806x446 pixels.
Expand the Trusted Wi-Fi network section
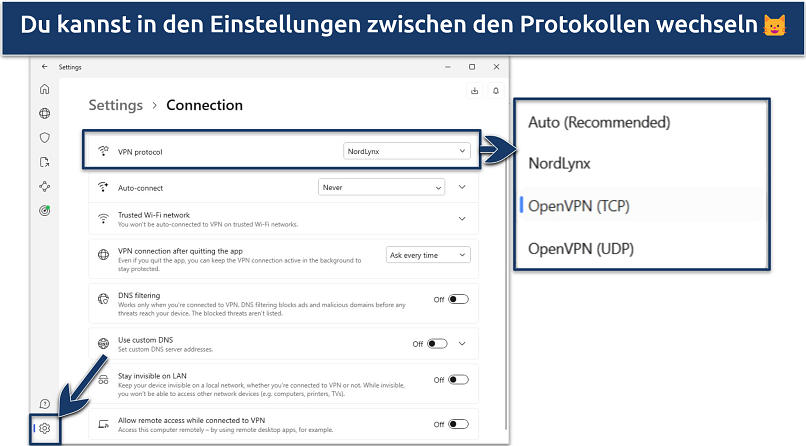pyautogui.click(x=462, y=219)
